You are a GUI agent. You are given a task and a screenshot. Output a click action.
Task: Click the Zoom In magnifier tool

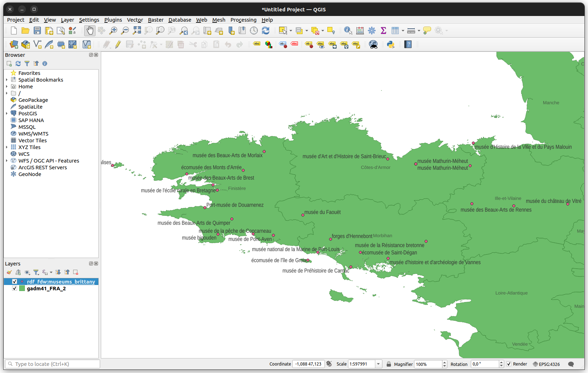tap(113, 31)
